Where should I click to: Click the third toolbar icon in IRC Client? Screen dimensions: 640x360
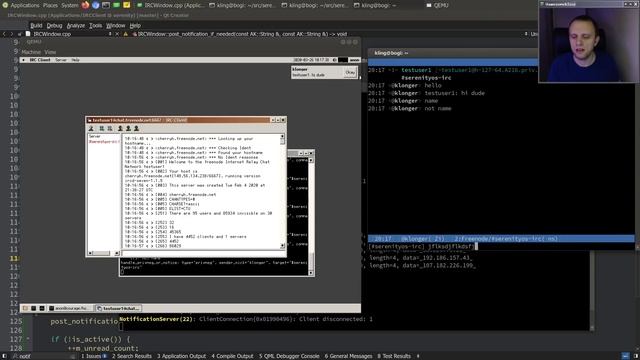110,129
